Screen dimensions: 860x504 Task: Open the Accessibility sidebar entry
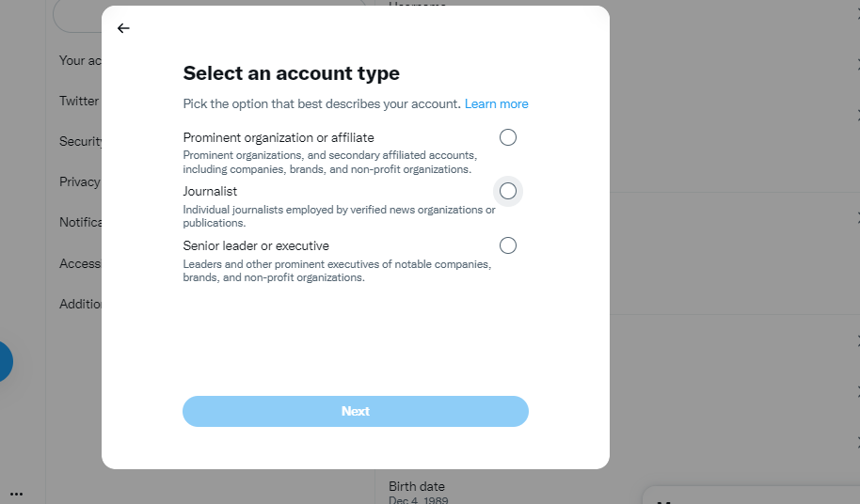tap(80, 263)
